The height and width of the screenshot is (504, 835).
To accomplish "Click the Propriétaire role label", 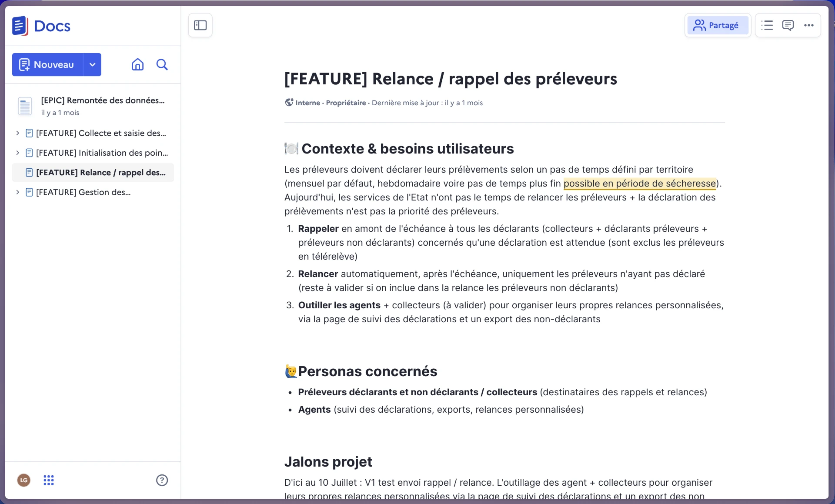I will coord(346,103).
